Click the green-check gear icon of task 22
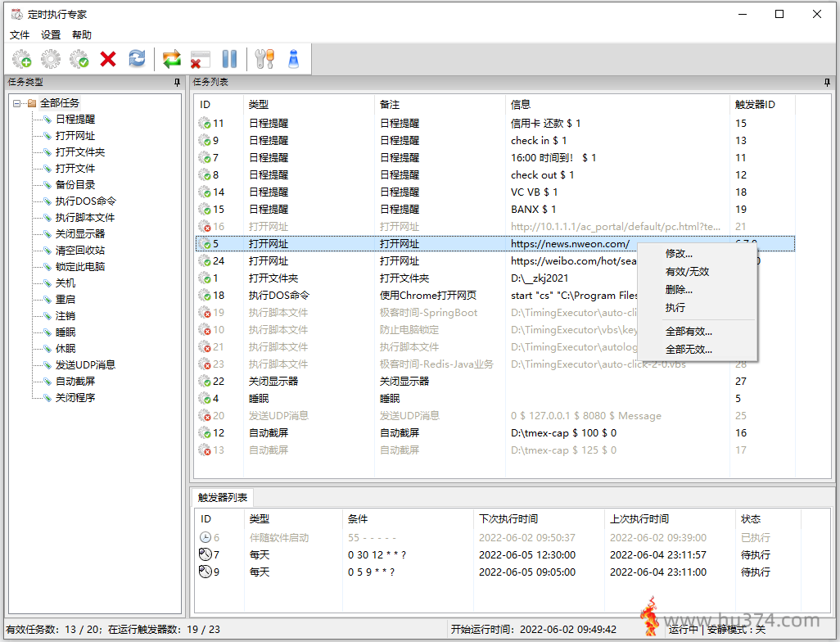Viewport: 840px width, 642px height. (x=205, y=381)
